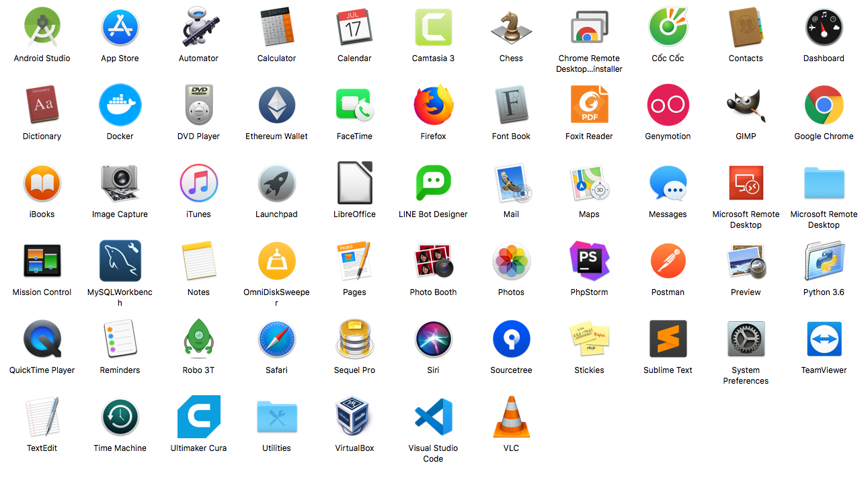Launch PhpStorm
This screenshot has height=494, width=868.
tap(589, 261)
